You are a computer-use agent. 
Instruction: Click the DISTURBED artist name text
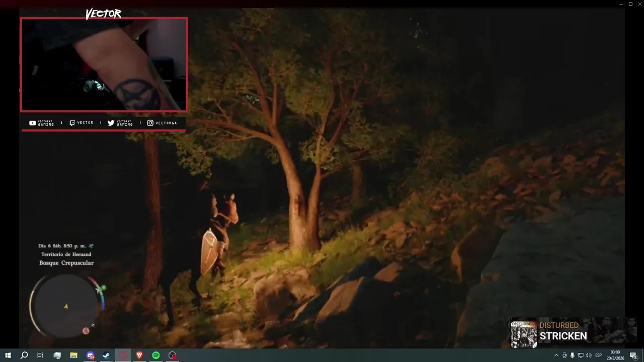point(559,325)
